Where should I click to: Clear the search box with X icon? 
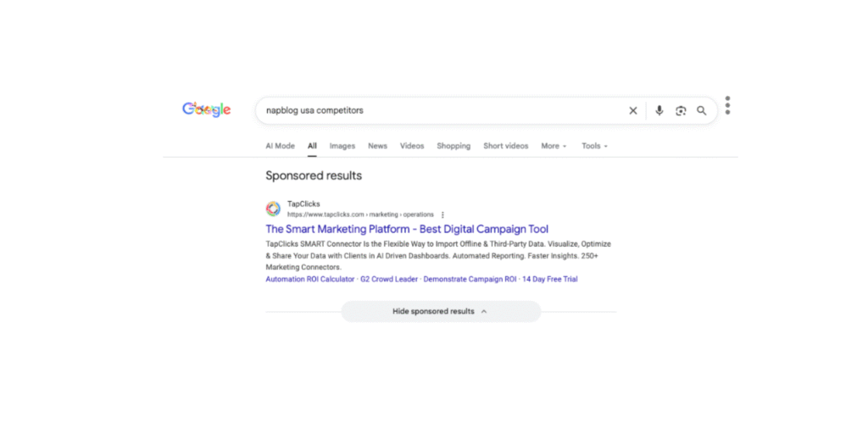tap(632, 110)
